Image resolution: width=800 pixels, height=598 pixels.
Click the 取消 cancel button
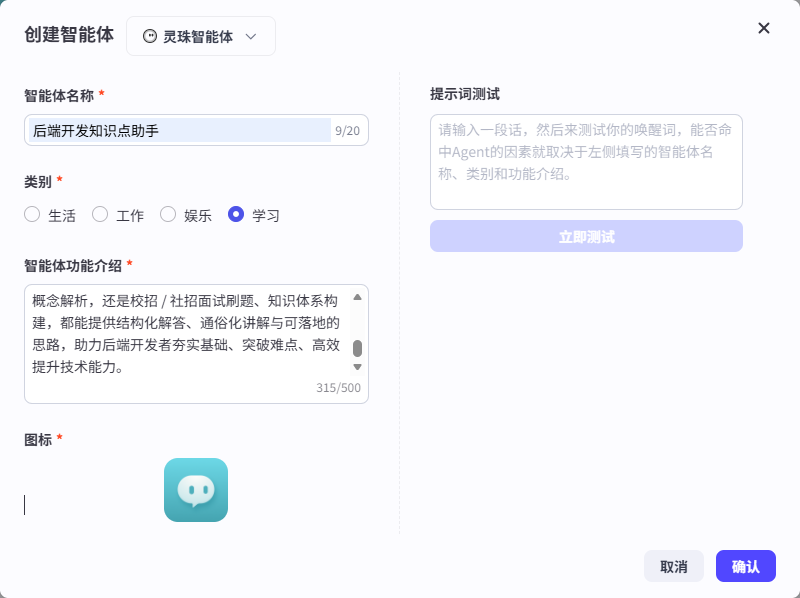(x=673, y=566)
